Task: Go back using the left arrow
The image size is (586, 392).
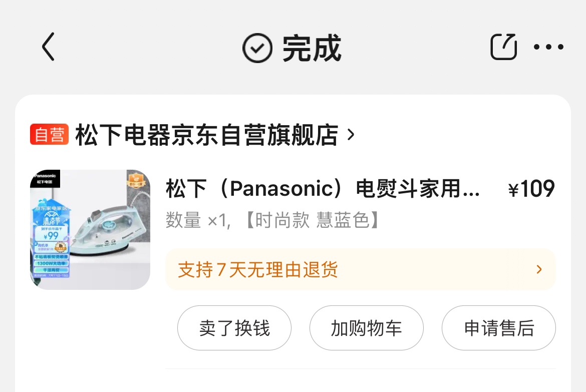Action: pos(48,47)
